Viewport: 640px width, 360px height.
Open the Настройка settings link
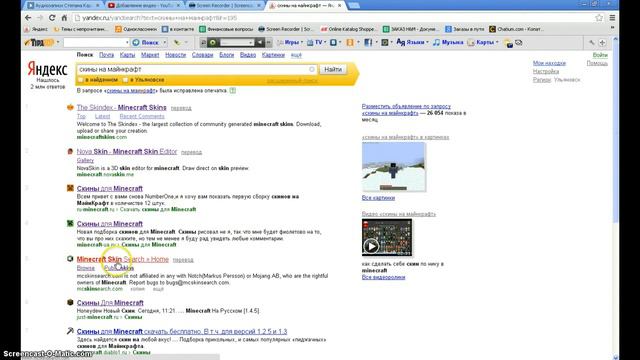pos(546,71)
